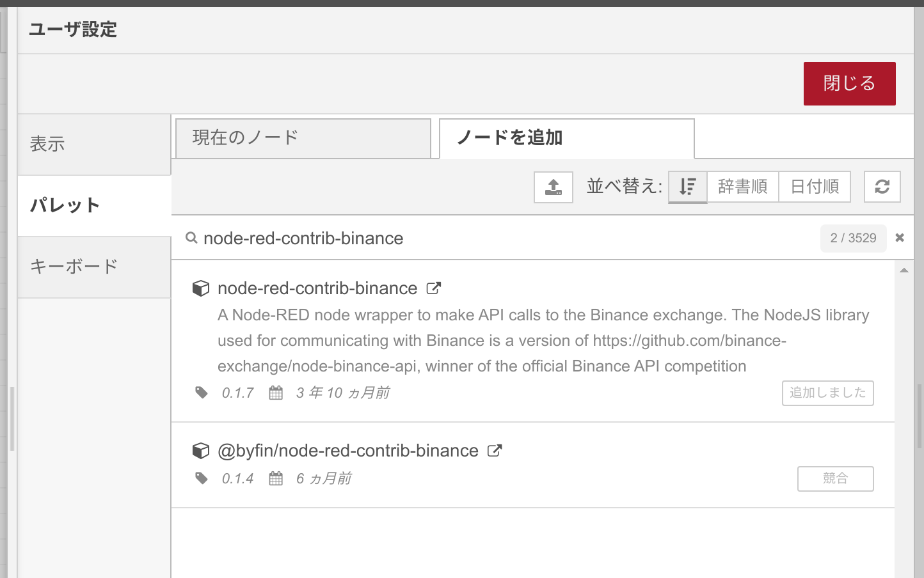Select the relevance sort icon button
Screen dimensions: 924x578
(688, 187)
